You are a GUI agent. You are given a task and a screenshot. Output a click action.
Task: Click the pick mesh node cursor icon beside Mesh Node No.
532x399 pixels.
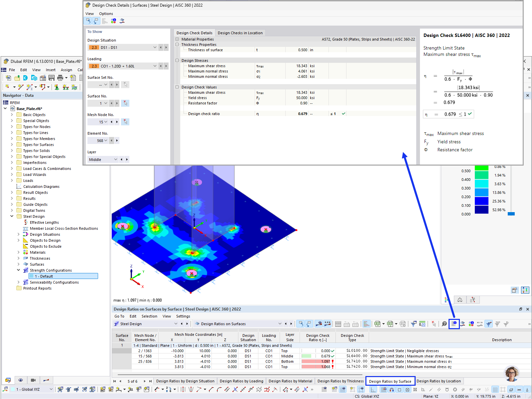pyautogui.click(x=125, y=122)
